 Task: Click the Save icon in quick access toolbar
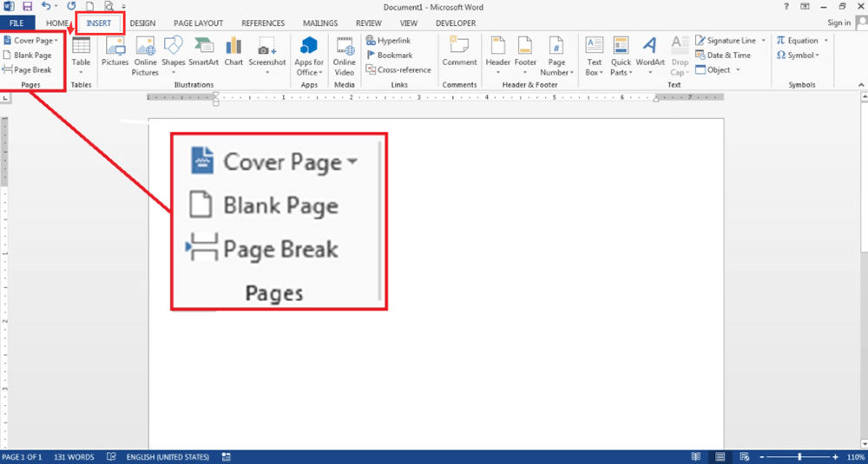pos(27,6)
